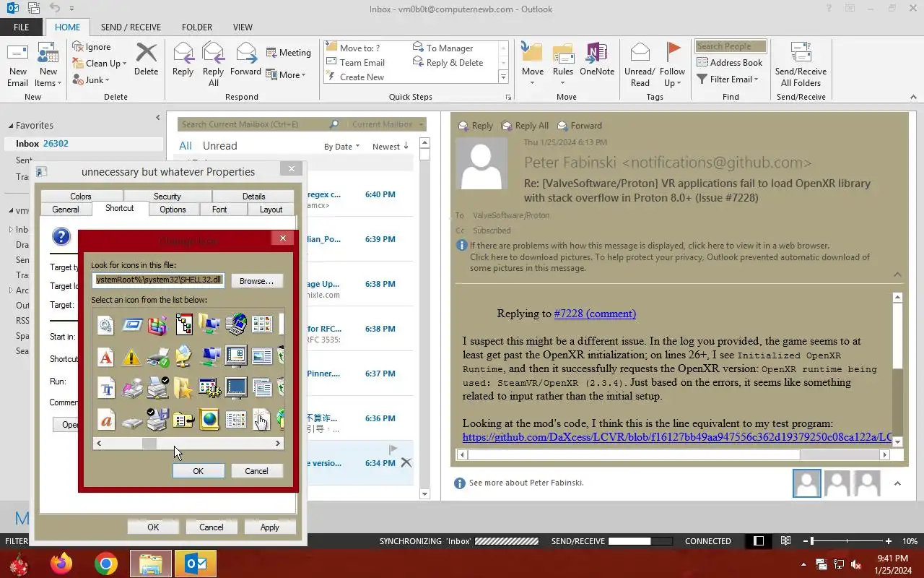Screen dimensions: 924x578
Task: Confirm Change Icon dialog with OK
Action: [199, 471]
